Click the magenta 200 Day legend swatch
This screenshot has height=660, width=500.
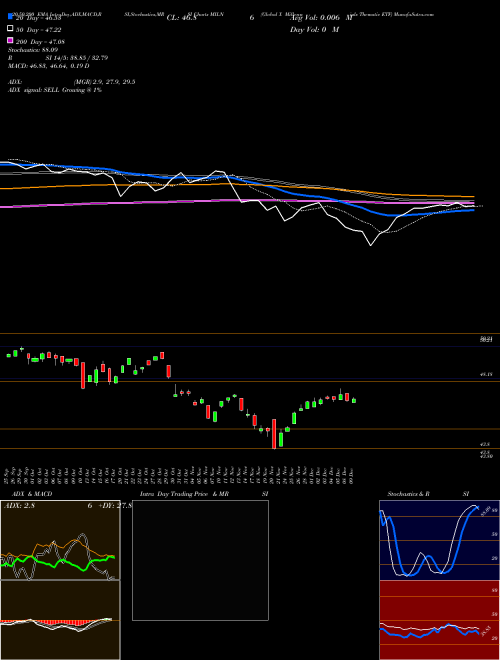pyautogui.click(x=10, y=40)
